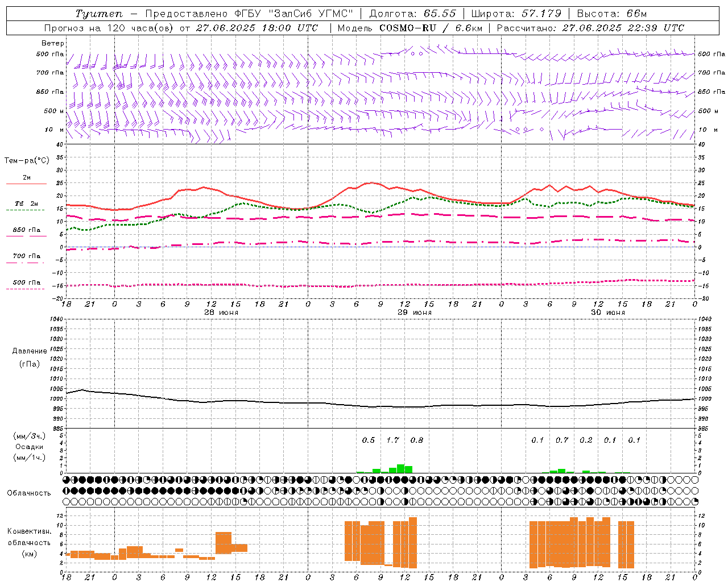Click the '28 июня' date label

click(221, 313)
